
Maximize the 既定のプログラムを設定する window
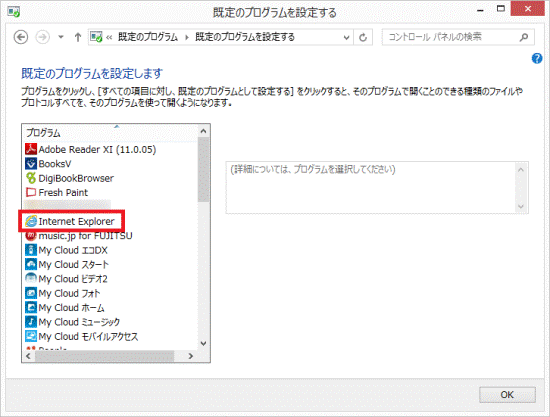point(501,9)
